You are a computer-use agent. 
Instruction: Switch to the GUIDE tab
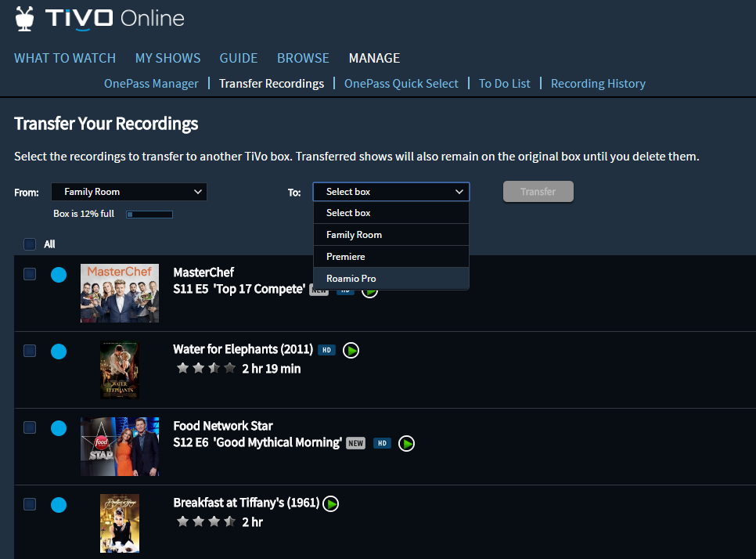pyautogui.click(x=239, y=59)
